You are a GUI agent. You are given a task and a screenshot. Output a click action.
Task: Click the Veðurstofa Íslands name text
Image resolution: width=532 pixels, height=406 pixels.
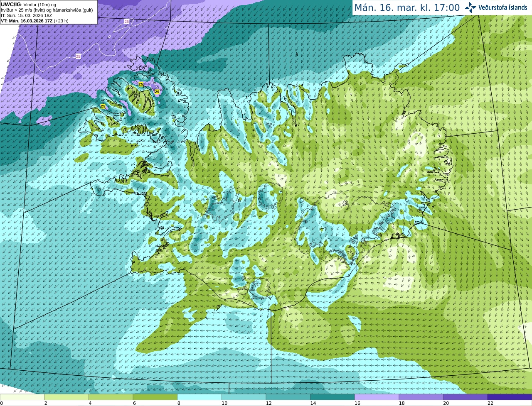click(x=503, y=7)
